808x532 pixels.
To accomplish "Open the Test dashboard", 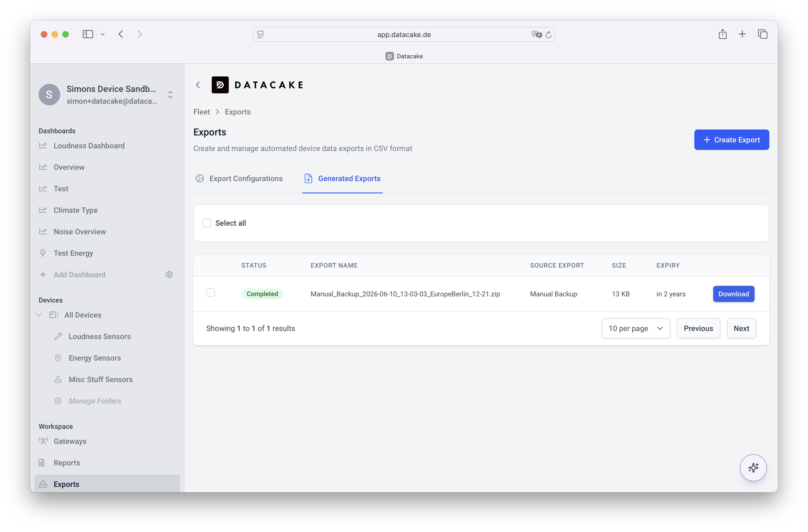I will [x=61, y=189].
